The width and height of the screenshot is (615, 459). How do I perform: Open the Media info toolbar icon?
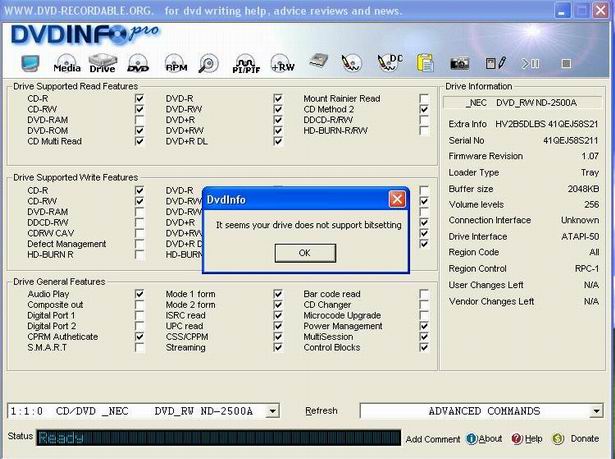coord(67,63)
